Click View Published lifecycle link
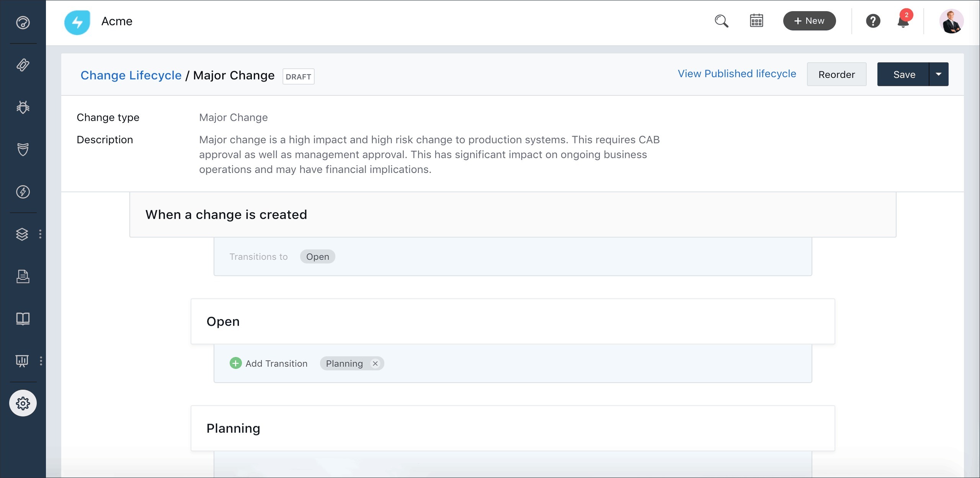Image resolution: width=980 pixels, height=478 pixels. pos(737,74)
